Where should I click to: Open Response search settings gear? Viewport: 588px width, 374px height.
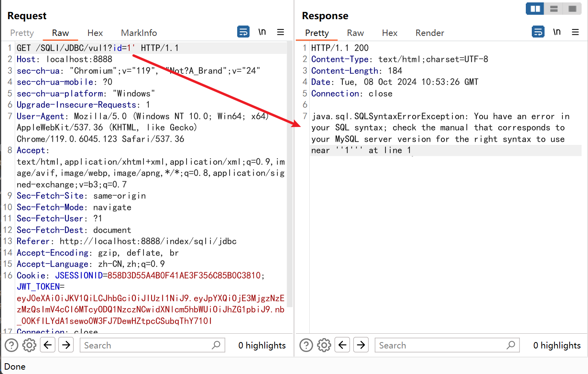[324, 345]
